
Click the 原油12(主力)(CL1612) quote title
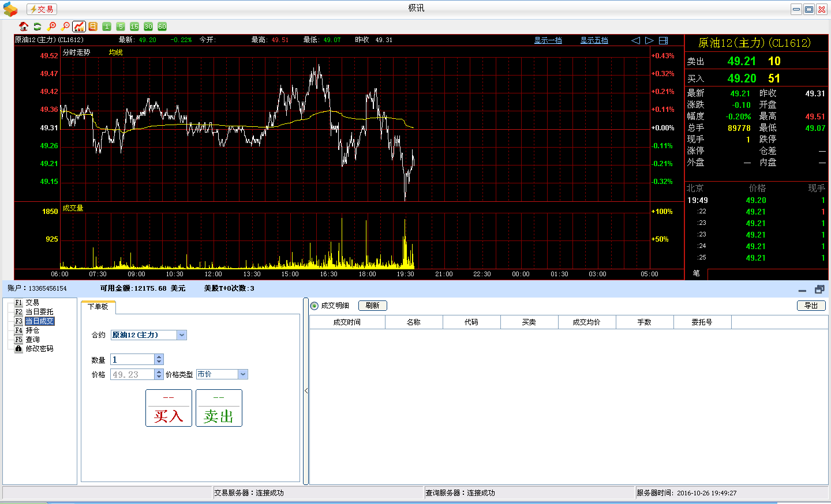(754, 43)
